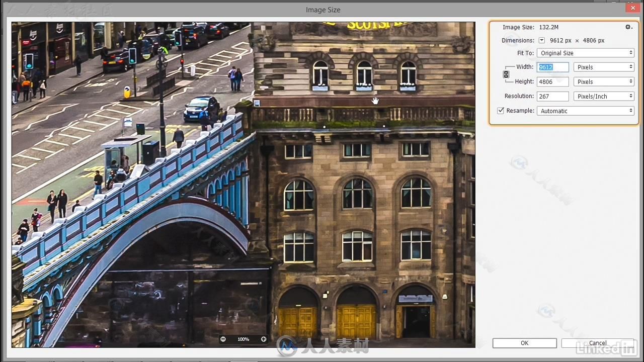Click the Image Size 132.2M value
The height and width of the screenshot is (362, 644).
tap(549, 27)
